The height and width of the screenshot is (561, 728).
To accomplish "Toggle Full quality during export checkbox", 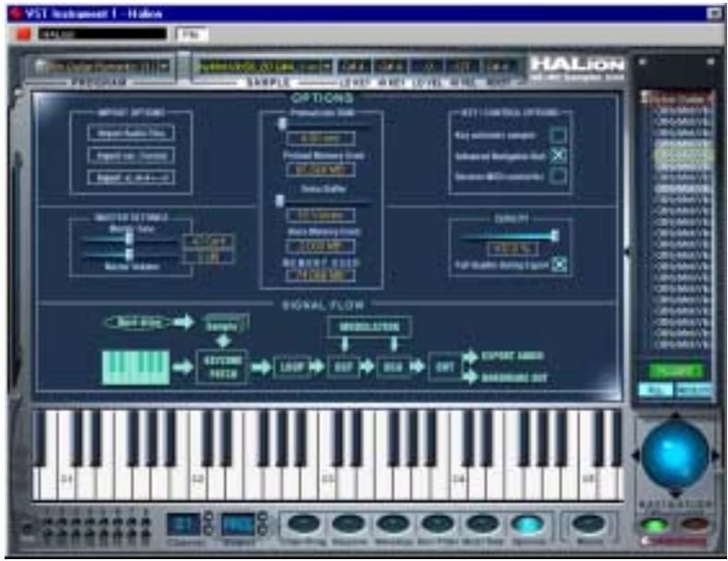I will click(560, 265).
